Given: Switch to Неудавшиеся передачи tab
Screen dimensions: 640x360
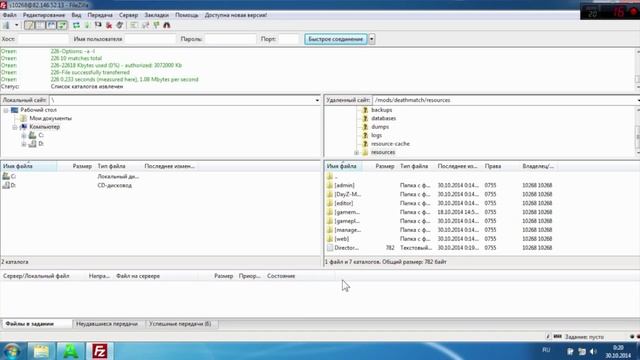Looking at the screenshot, I should 107,324.
